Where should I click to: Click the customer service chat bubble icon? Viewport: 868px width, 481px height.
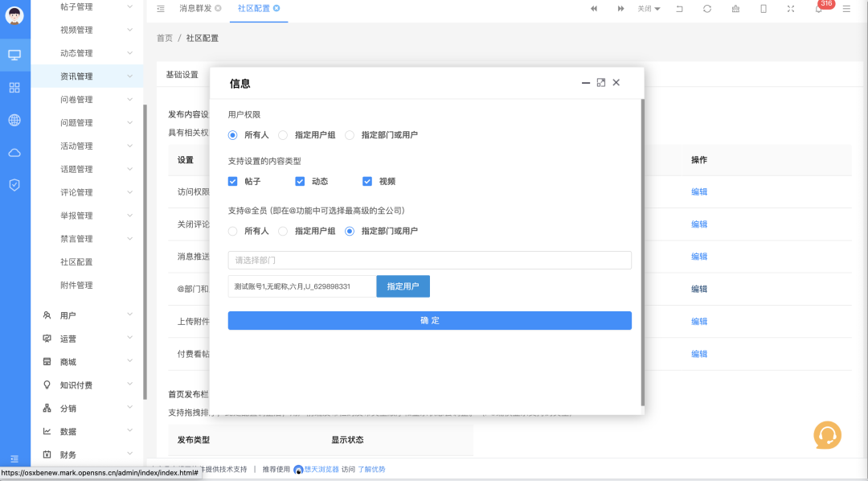coord(827,435)
